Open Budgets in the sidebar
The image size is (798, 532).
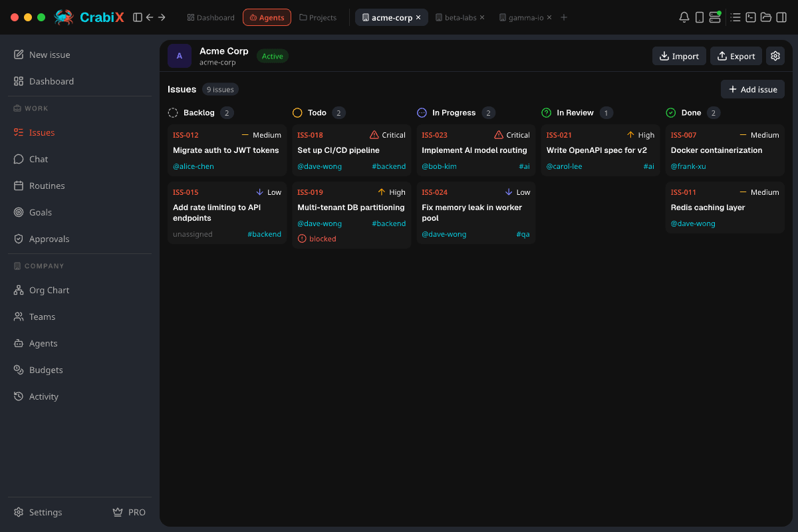pyautogui.click(x=80, y=370)
